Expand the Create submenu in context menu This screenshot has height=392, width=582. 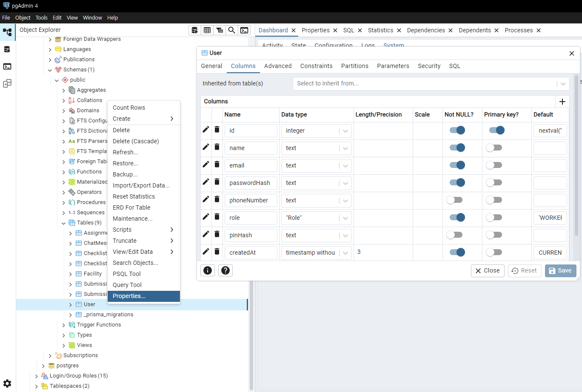point(144,119)
